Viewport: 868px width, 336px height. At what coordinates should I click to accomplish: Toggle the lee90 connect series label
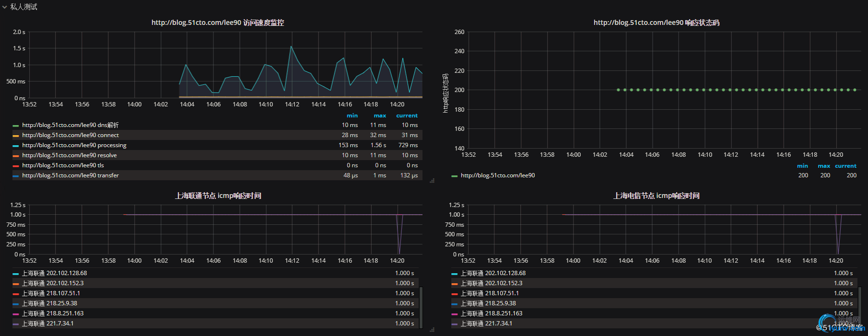point(70,135)
